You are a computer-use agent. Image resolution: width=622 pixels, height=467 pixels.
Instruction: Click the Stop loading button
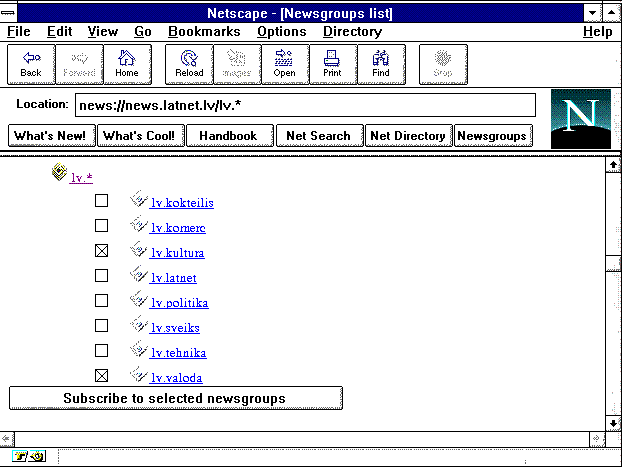pyautogui.click(x=443, y=65)
